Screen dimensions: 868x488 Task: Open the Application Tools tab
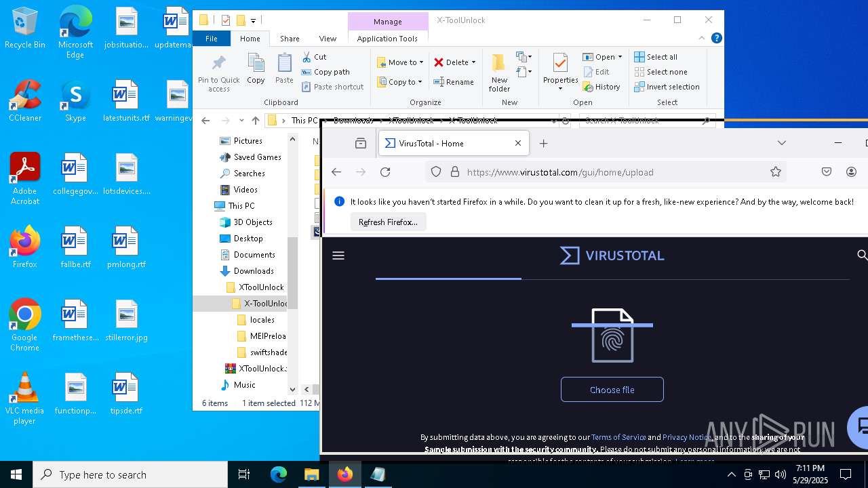pyautogui.click(x=387, y=39)
